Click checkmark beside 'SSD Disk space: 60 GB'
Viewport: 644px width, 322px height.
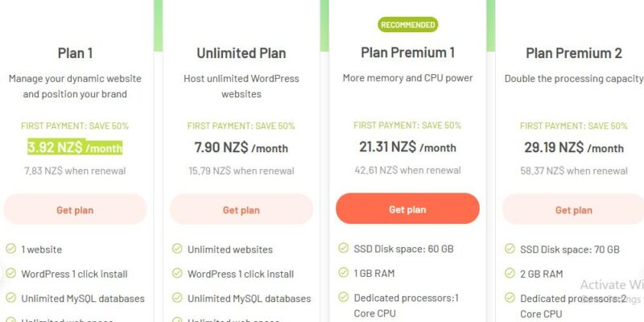[344, 248]
